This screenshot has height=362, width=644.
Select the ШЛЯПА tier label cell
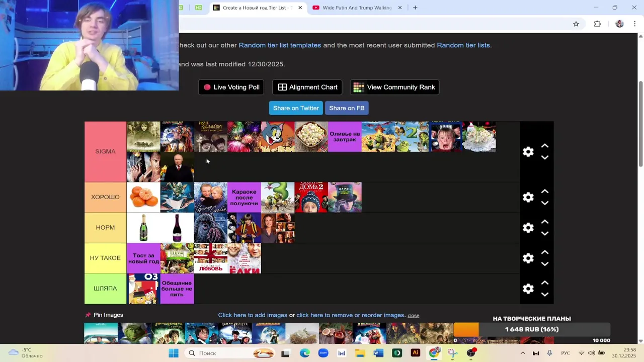click(105, 288)
